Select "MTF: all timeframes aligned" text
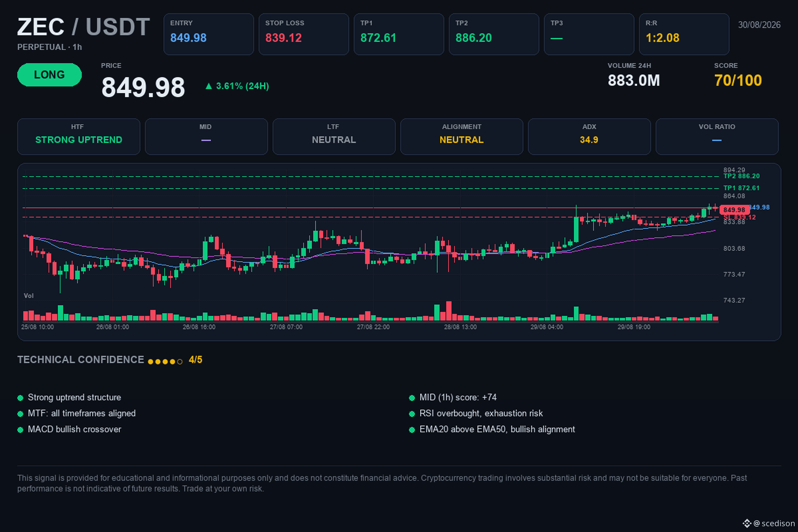The height and width of the screenshot is (532, 798). coord(82,413)
